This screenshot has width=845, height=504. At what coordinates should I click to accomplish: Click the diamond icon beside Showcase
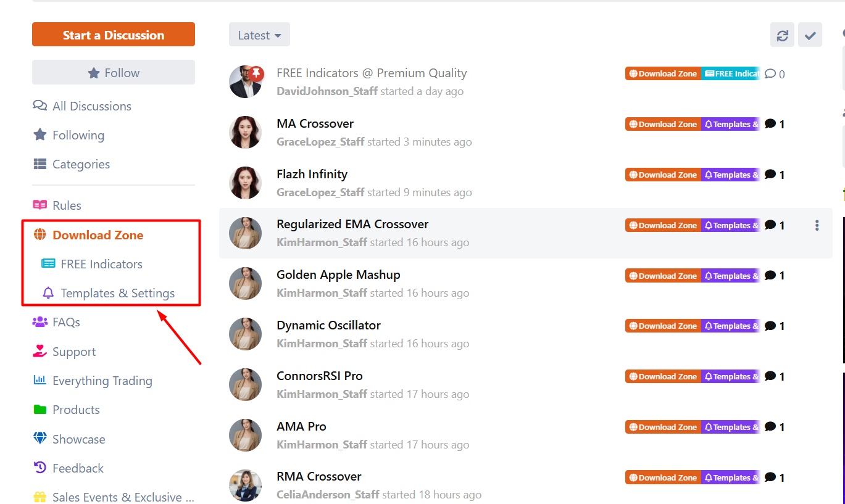coord(40,439)
